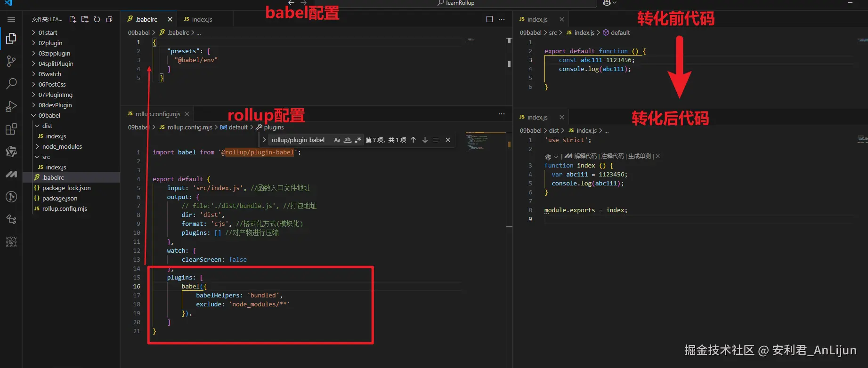
Task: Open the Extensions view
Action: tap(11, 129)
